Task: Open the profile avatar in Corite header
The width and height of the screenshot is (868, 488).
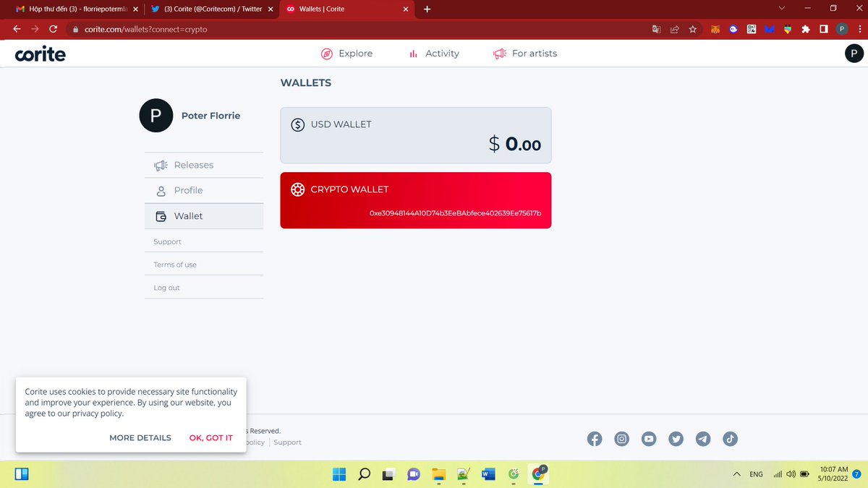Action: click(854, 53)
